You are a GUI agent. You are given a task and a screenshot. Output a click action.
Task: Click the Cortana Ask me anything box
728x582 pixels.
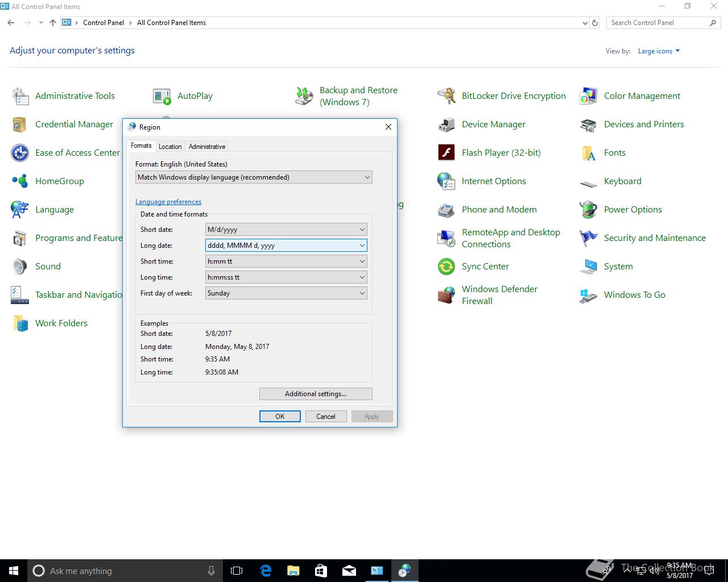pos(125,571)
